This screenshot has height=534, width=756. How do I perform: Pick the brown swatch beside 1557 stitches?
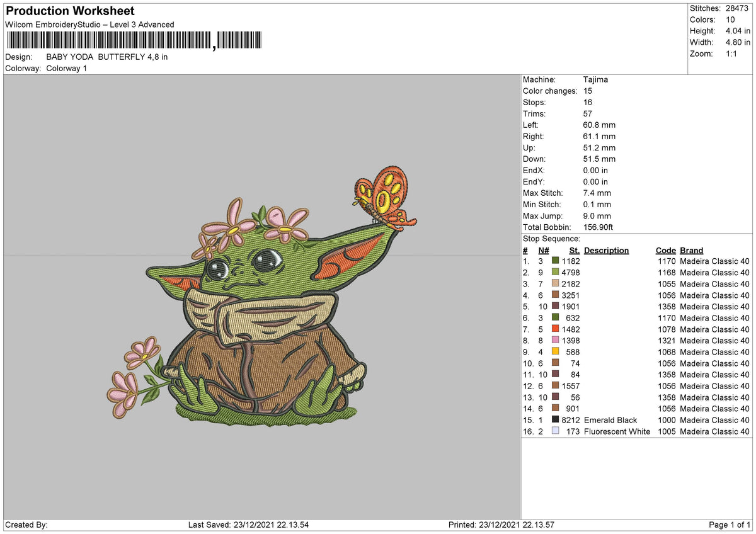[x=555, y=386]
